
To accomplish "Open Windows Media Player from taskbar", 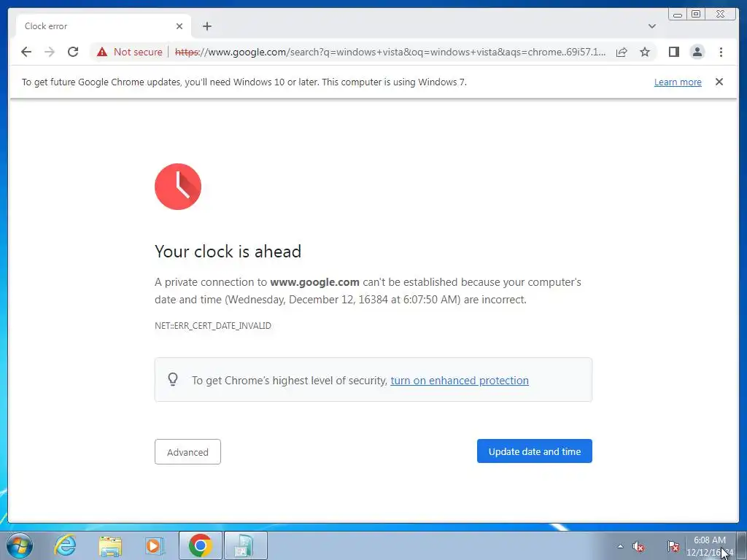I will 155,545.
